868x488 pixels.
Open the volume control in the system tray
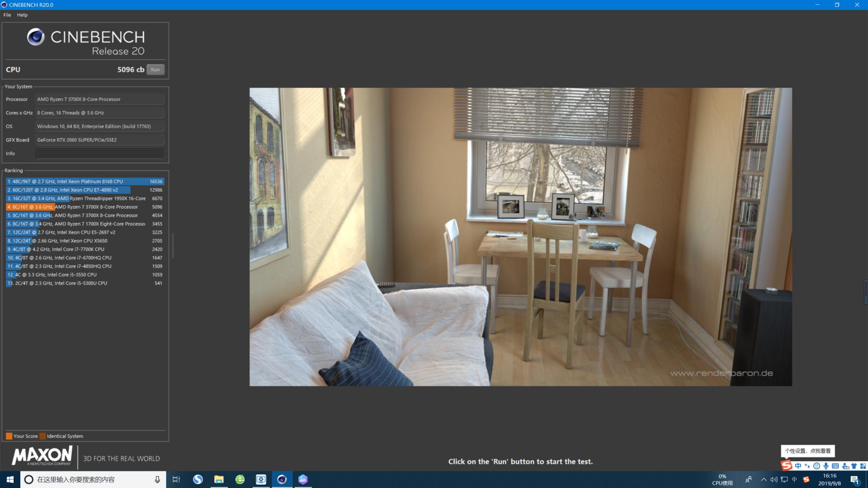[774, 479]
